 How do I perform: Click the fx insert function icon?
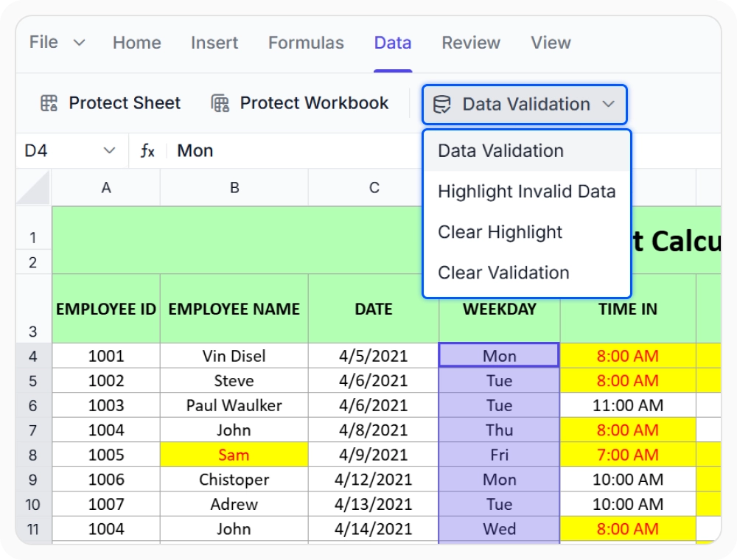(147, 151)
